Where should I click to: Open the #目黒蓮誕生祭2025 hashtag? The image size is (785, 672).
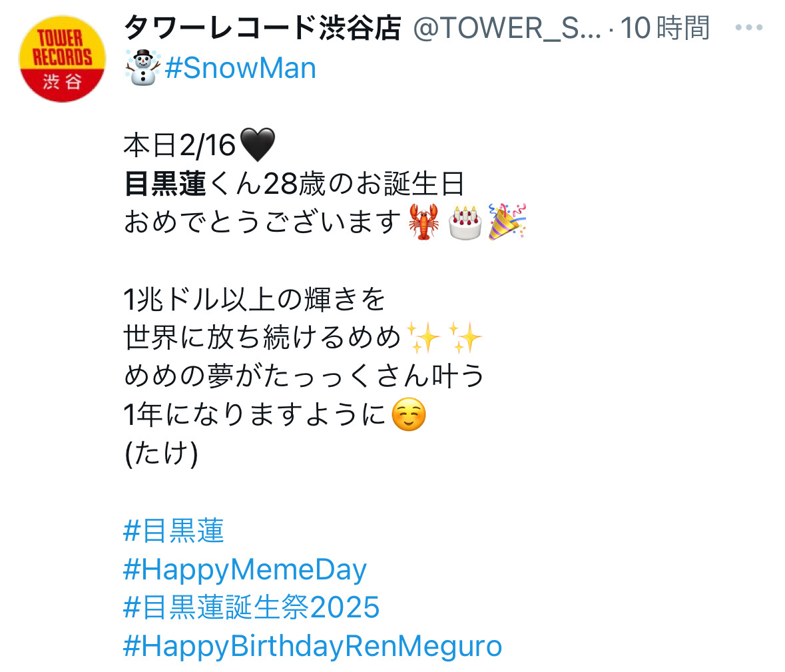click(x=251, y=607)
